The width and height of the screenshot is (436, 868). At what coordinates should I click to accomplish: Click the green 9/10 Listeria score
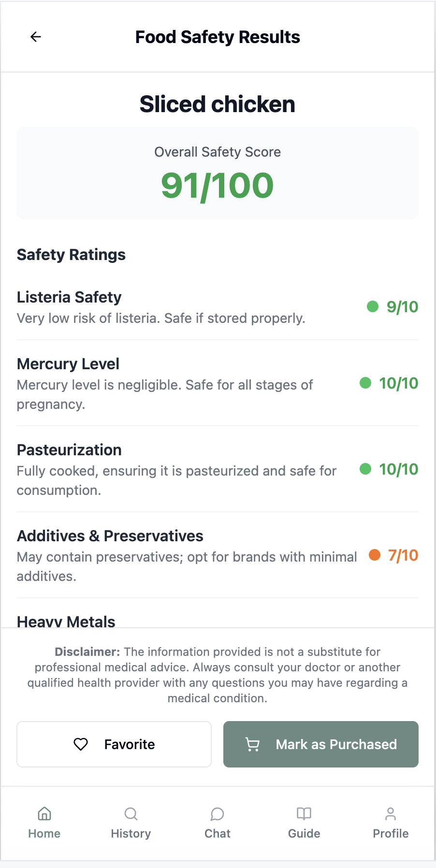[x=392, y=307]
